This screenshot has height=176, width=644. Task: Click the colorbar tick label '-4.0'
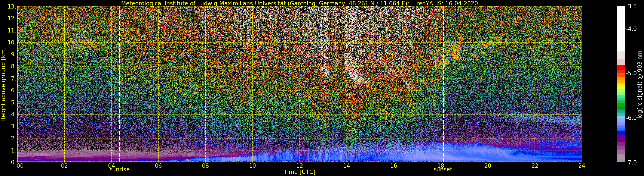click(x=631, y=29)
